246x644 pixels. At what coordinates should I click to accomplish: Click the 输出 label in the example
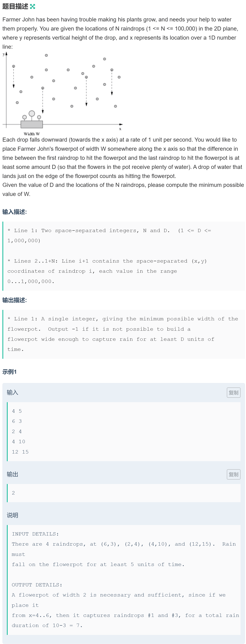13,474
